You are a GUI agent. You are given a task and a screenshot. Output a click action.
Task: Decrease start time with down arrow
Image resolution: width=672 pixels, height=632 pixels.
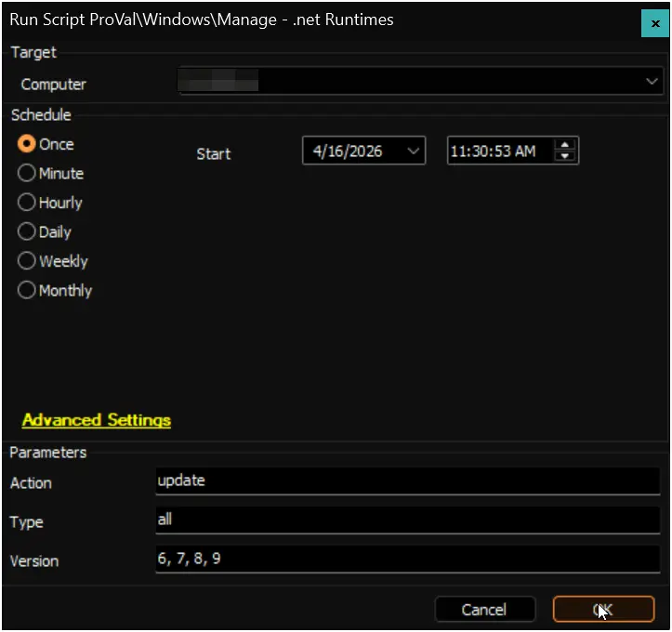564,156
